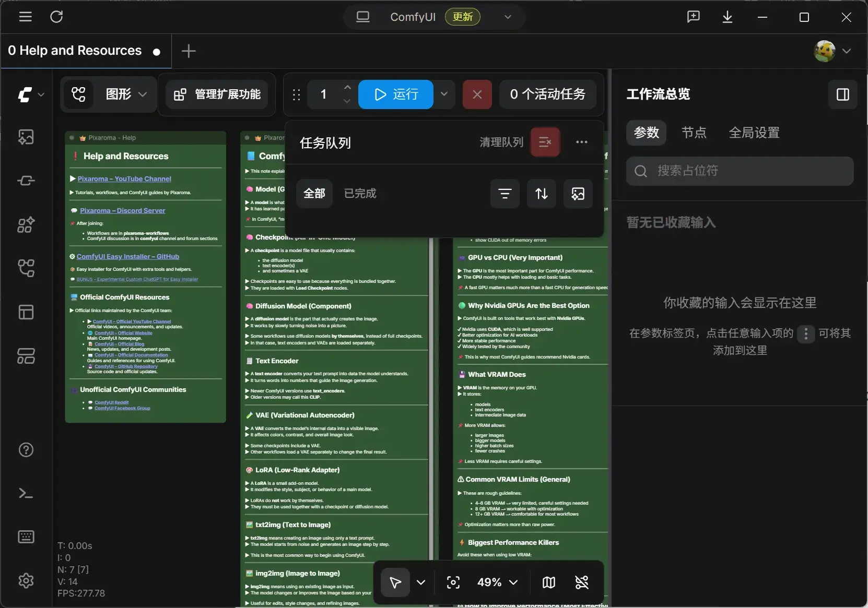This screenshot has width=868, height=608.
Task: Open the console terminal icon in sidebar
Action: click(x=26, y=493)
